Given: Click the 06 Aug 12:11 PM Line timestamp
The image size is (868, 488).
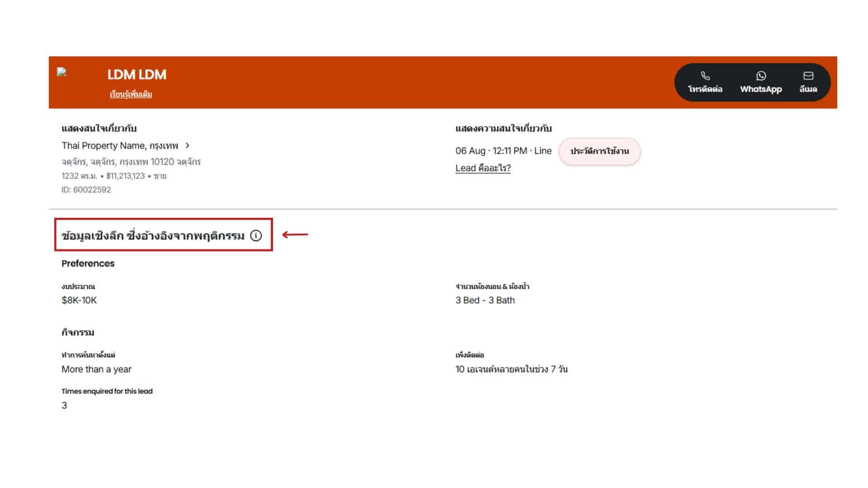Looking at the screenshot, I should 503,151.
